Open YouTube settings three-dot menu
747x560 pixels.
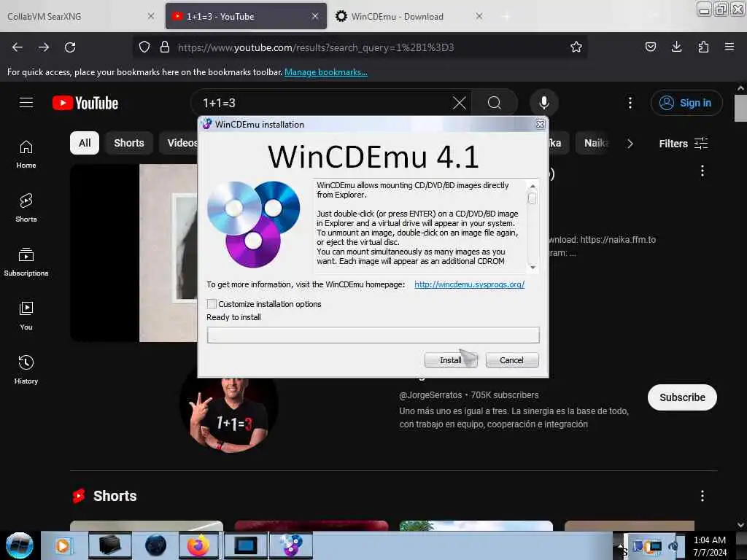coord(630,103)
